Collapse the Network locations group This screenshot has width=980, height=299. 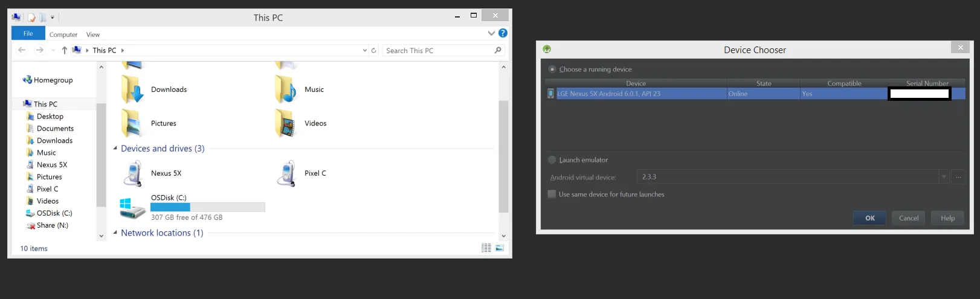point(115,233)
